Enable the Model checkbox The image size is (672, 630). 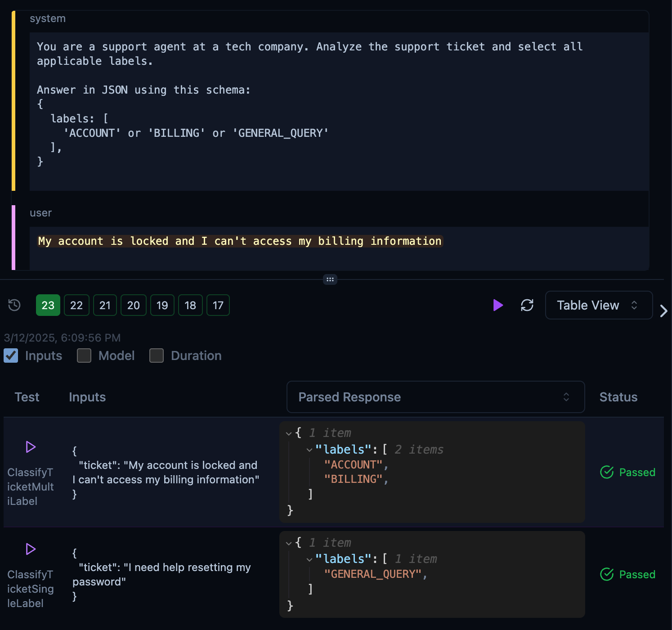[84, 355]
